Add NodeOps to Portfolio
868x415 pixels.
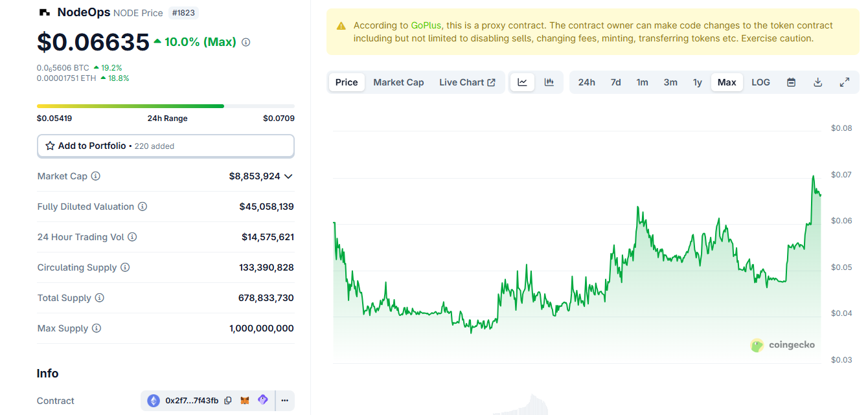click(x=166, y=146)
